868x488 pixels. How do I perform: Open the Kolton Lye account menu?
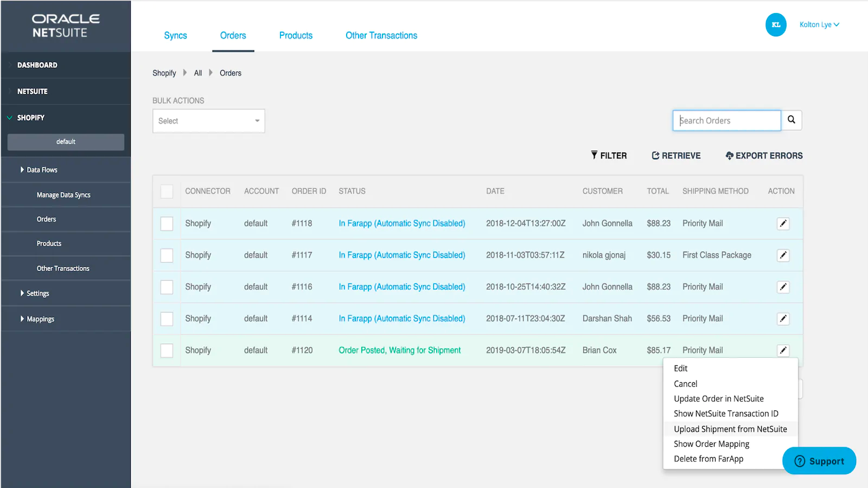pos(819,24)
